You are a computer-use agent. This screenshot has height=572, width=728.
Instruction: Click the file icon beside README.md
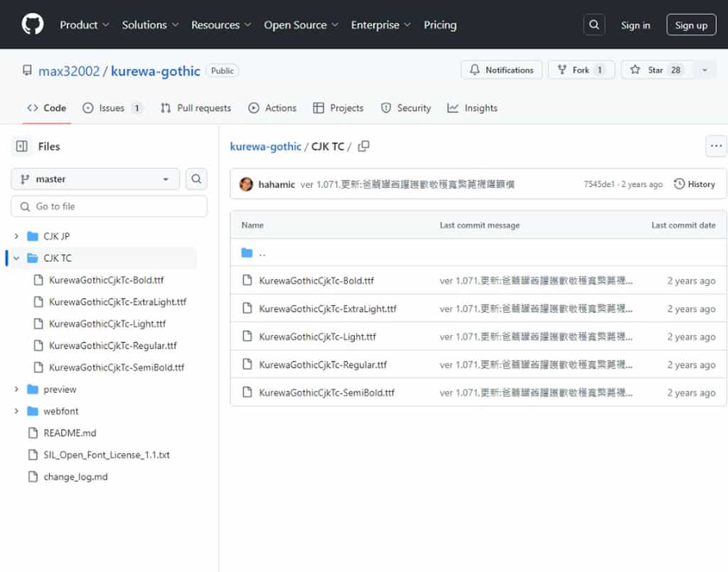tap(33, 433)
